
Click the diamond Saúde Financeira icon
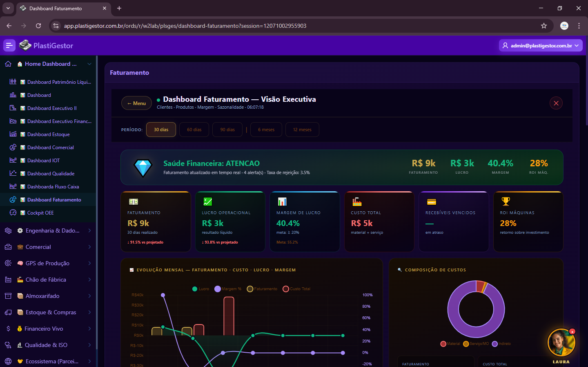[x=143, y=168]
